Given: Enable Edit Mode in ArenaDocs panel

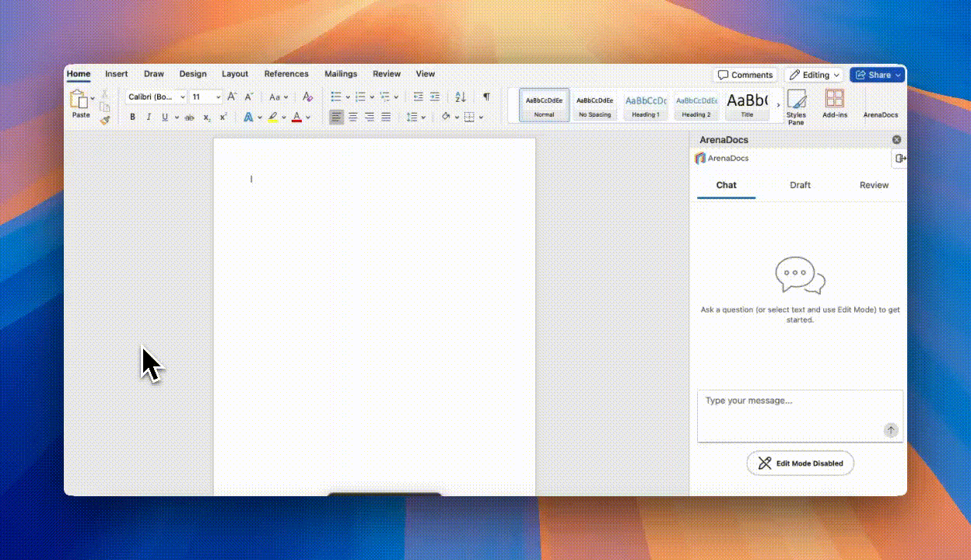Looking at the screenshot, I should pyautogui.click(x=800, y=463).
